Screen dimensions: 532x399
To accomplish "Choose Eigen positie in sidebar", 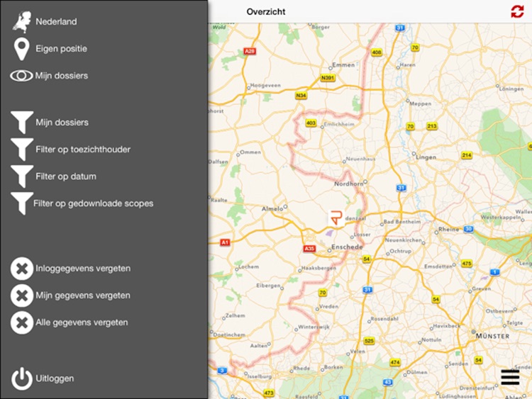I will coord(62,49).
